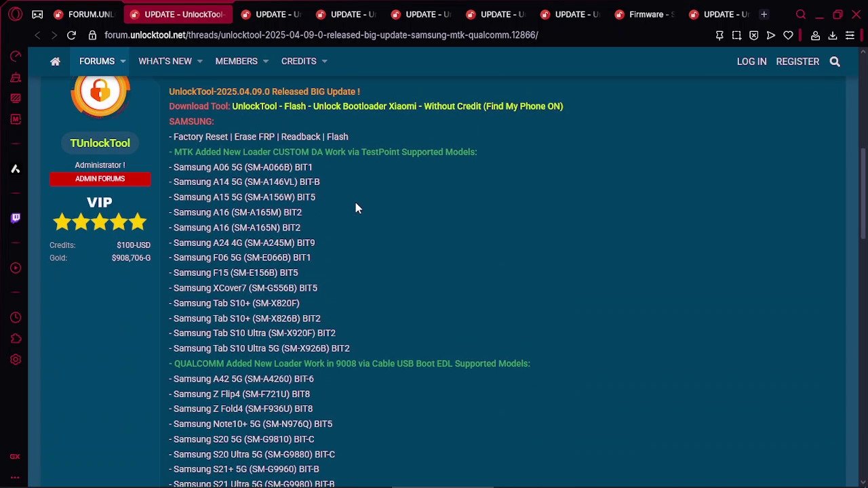This screenshot has height=488, width=868.
Task: Select 'Samsung A15 5G (SM-A156W) BIT5' line
Action: [x=242, y=197]
